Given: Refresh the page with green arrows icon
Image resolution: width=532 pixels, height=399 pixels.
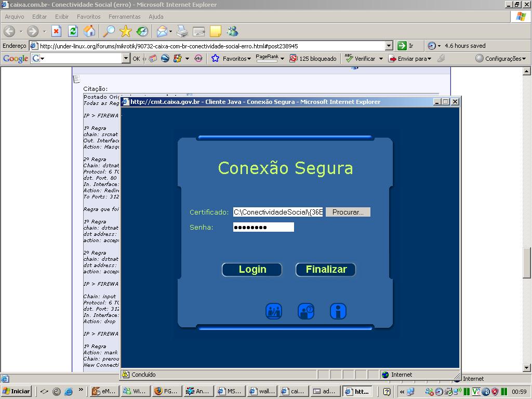Looking at the screenshot, I should point(73,31).
